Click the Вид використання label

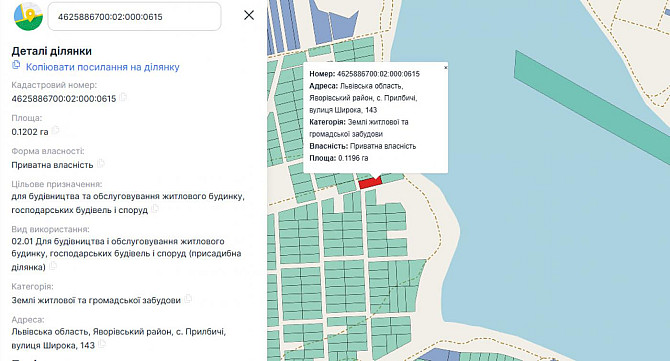tap(50, 229)
